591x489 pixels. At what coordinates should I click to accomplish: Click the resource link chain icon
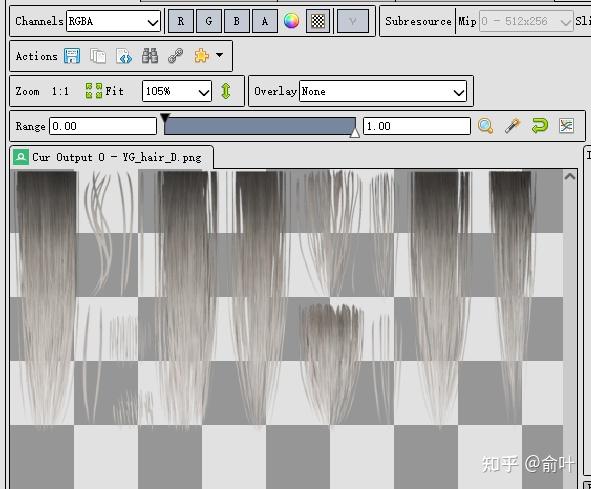pos(176,56)
